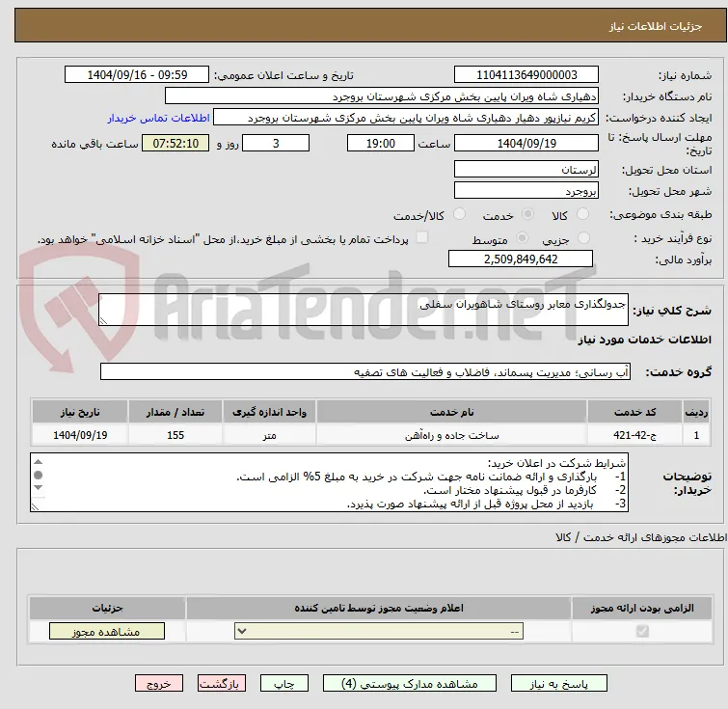
Task: Select the متوسط purchase type radio
Action: pyautogui.click(x=523, y=238)
